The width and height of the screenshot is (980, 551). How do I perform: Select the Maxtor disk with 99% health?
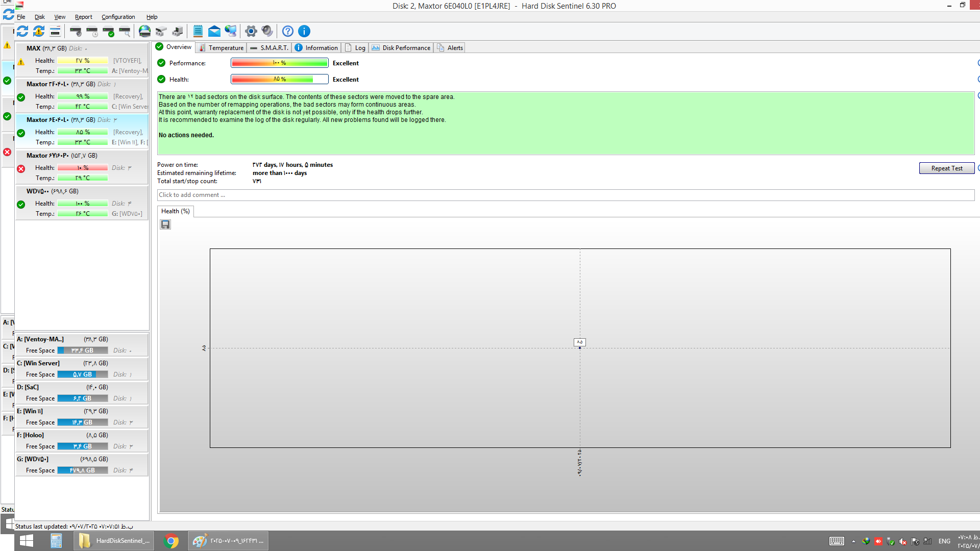(x=82, y=95)
